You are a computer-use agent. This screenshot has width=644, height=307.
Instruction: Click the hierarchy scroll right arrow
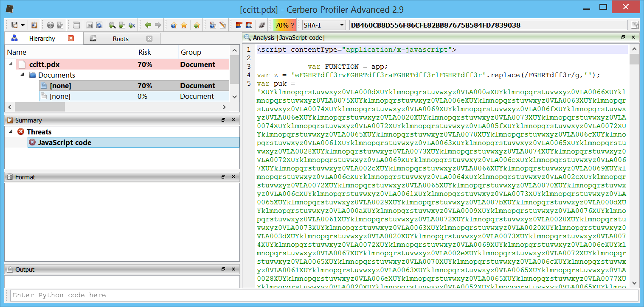pos(225,106)
